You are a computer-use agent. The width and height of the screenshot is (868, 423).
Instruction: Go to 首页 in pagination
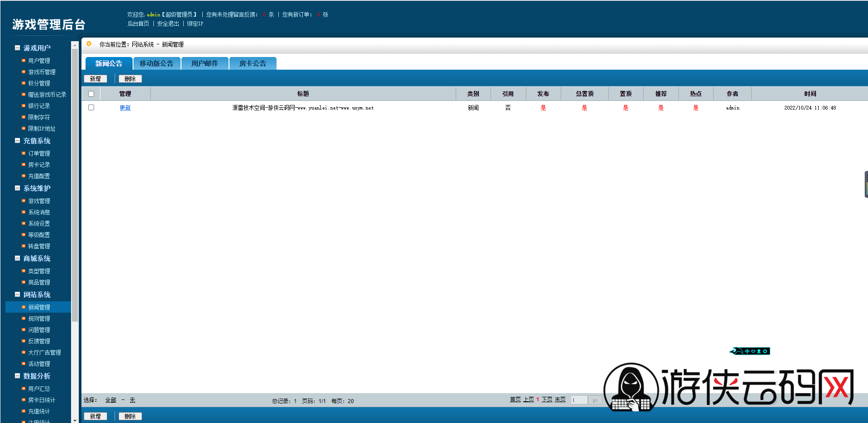pos(515,399)
